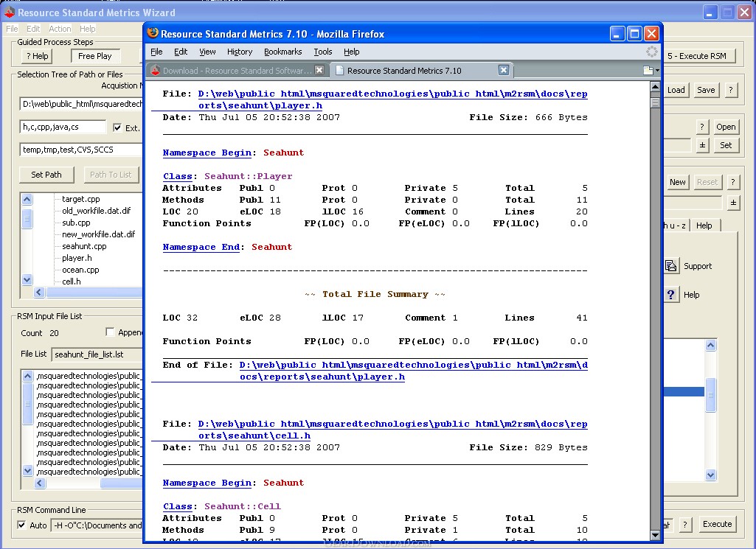Click the Firefox logo in the title bar
The image size is (756, 549).
tap(153, 34)
